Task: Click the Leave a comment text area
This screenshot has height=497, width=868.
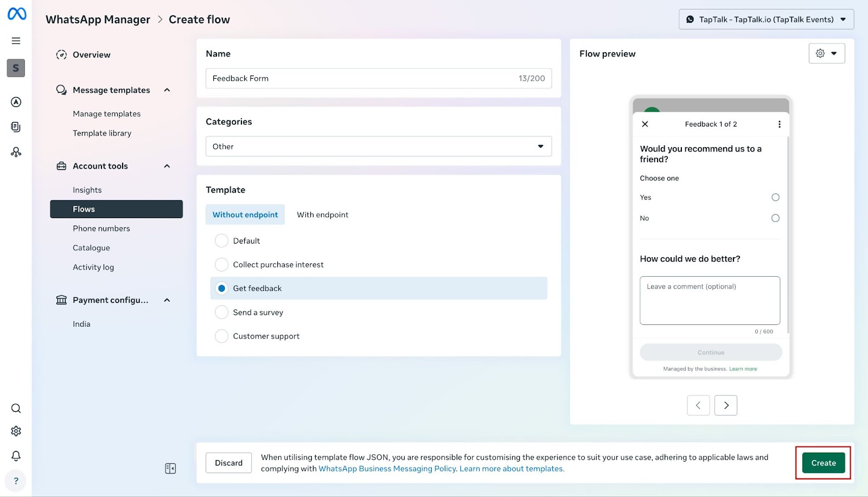Action: click(710, 301)
